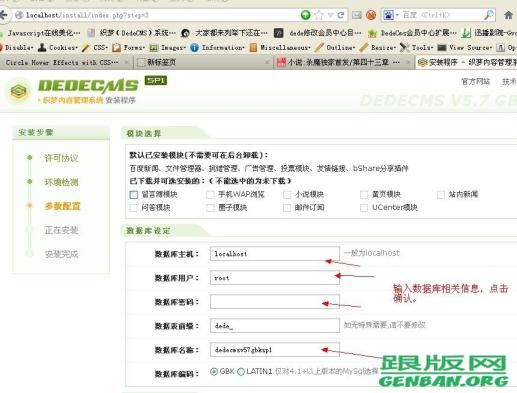Viewport: 517px width, 393px height.
Task: Open the address bar history dropdown arrow
Action: (x=330, y=15)
